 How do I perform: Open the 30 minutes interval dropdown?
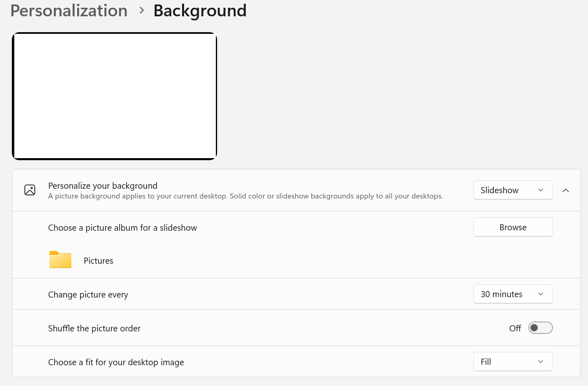click(x=513, y=294)
